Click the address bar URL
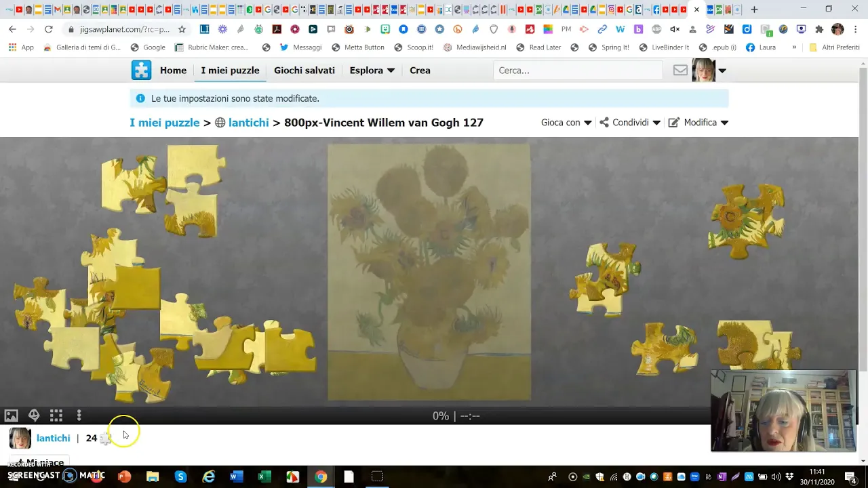 124,29
